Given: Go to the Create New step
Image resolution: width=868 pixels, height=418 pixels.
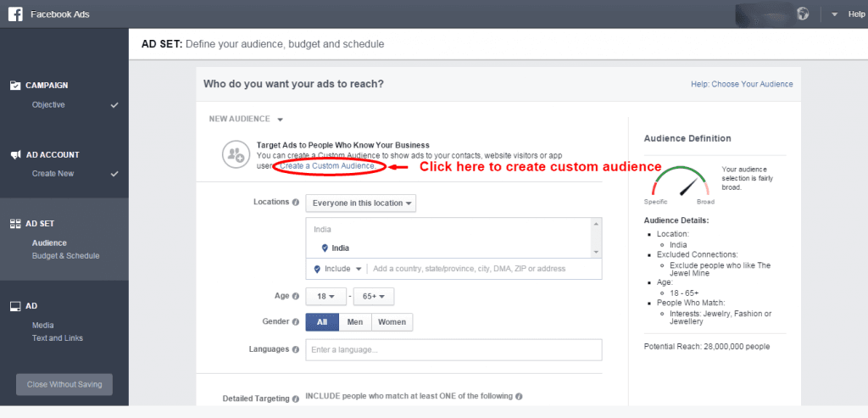Looking at the screenshot, I should [x=53, y=173].
